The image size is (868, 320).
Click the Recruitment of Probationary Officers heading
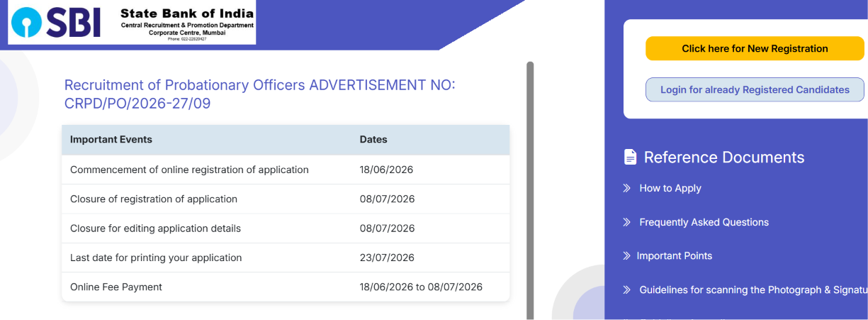click(260, 94)
